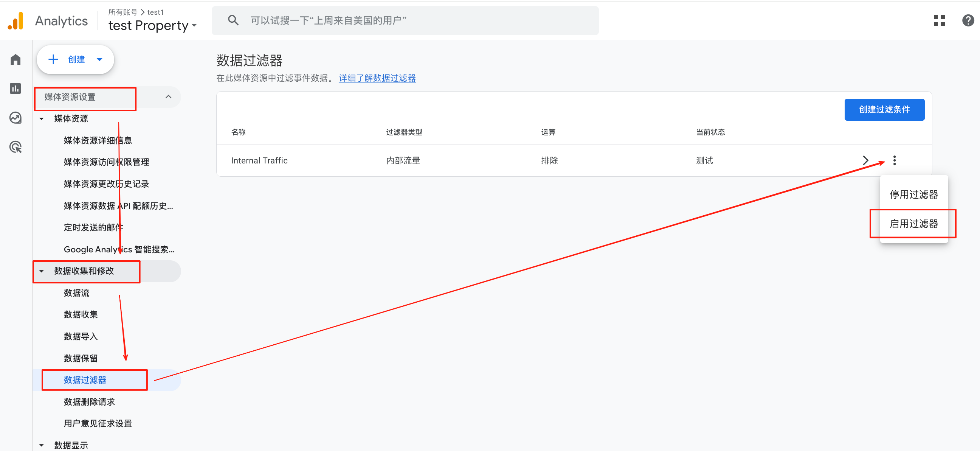980x451 pixels.
Task: Collapse the 数据收集和修改 tree section
Action: click(x=42, y=271)
